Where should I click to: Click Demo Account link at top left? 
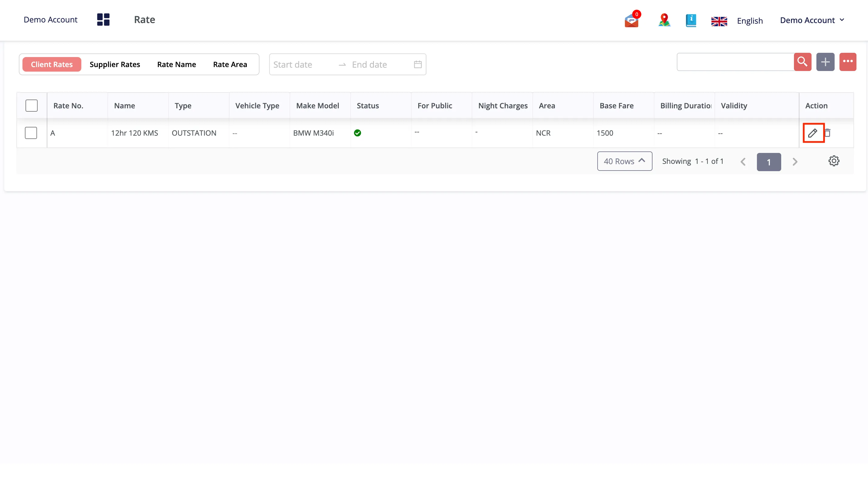coord(50,20)
